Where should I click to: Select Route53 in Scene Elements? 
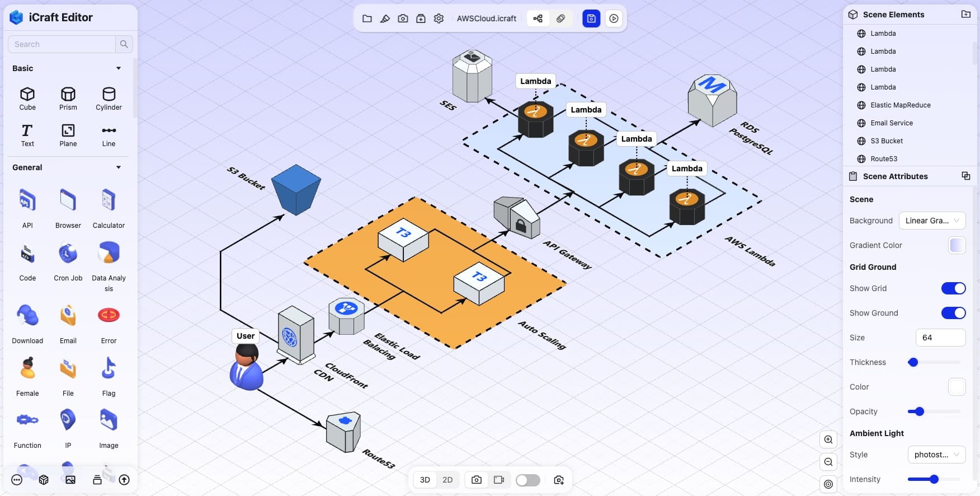(x=884, y=159)
